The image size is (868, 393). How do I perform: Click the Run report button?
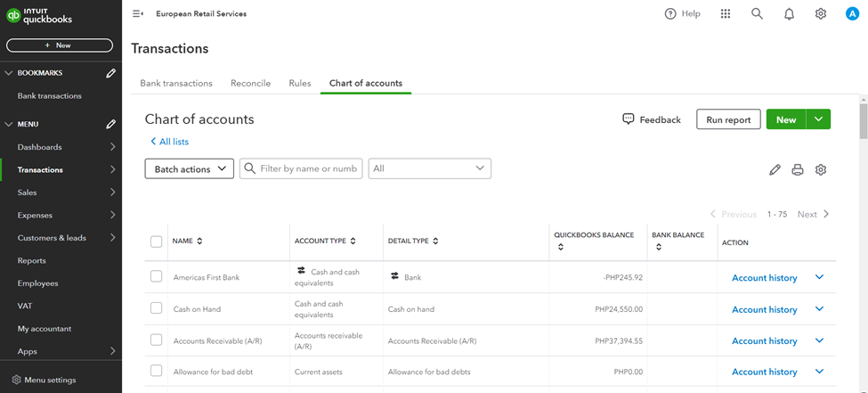click(x=728, y=119)
